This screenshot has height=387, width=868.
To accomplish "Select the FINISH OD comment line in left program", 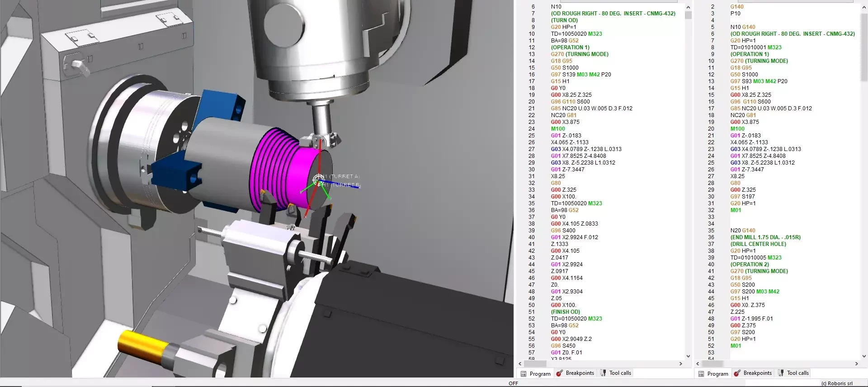I will click(565, 312).
